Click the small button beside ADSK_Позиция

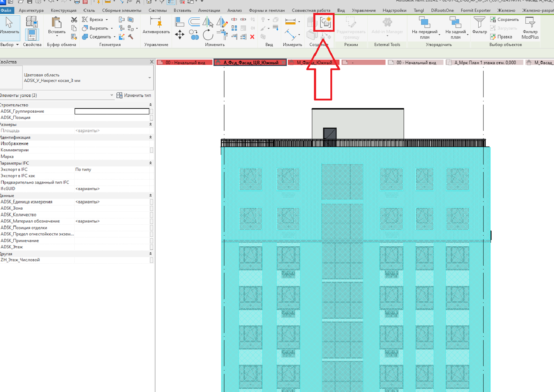pos(151,118)
